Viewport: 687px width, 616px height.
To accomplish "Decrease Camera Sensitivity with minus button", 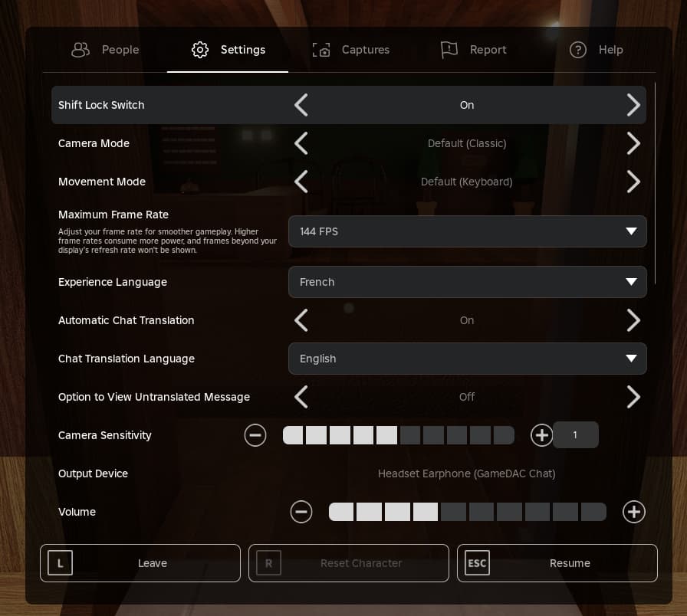I will coord(255,435).
